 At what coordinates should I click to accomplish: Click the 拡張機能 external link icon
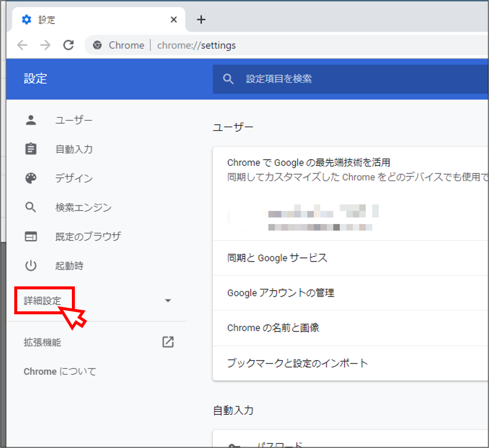click(168, 342)
